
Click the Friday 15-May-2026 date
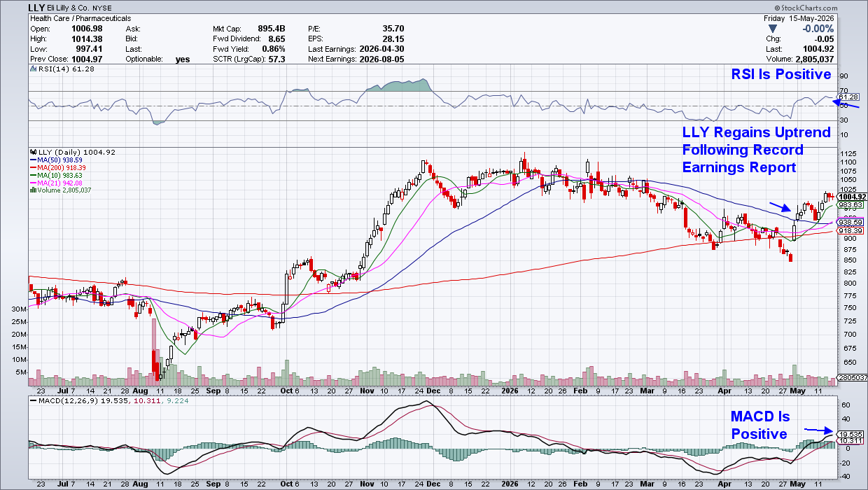click(x=798, y=18)
